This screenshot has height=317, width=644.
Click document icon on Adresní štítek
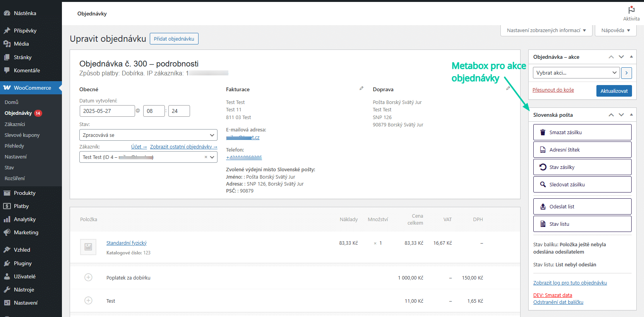pyautogui.click(x=543, y=150)
